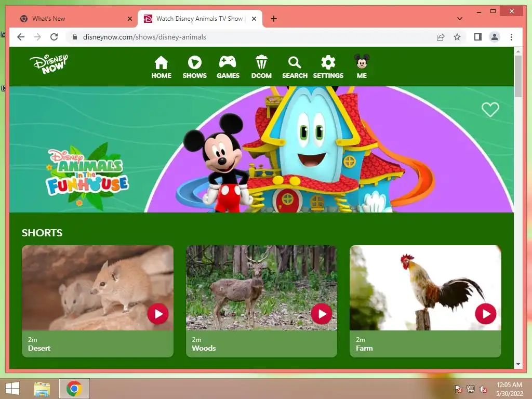Image resolution: width=532 pixels, height=399 pixels.
Task: Bookmark this page with the star
Action: coord(457,37)
